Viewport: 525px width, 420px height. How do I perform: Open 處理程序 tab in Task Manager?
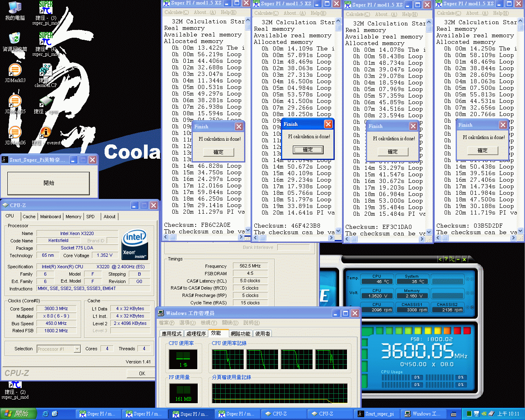pos(196,333)
